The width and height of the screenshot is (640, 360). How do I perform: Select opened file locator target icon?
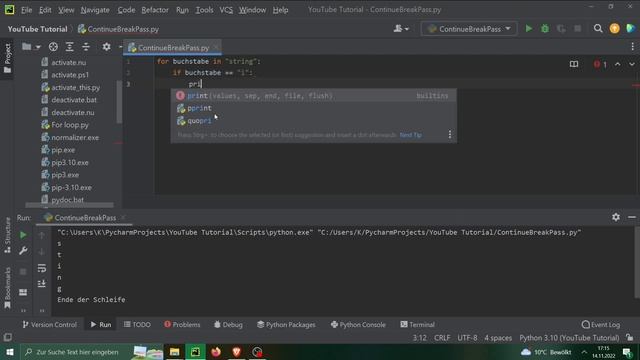coord(53,47)
